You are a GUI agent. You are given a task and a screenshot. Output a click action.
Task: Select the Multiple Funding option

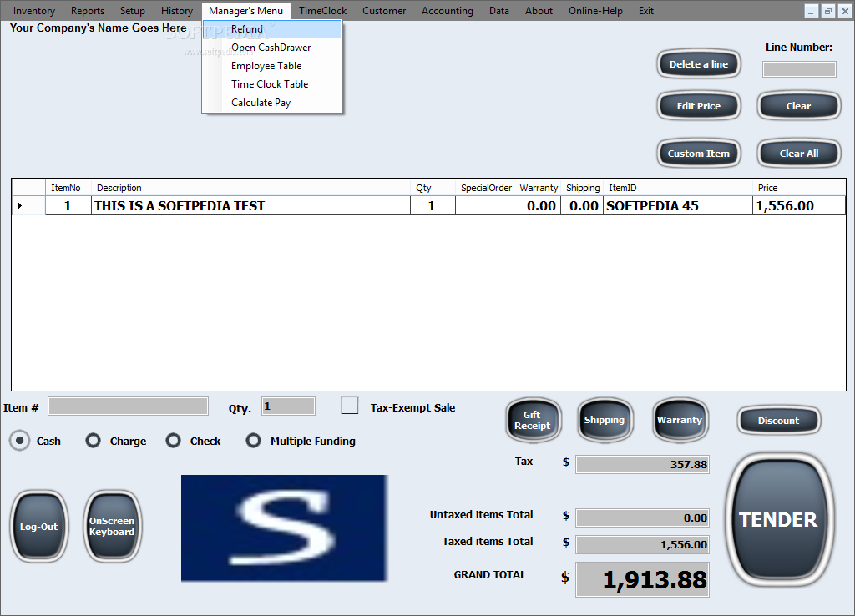click(254, 441)
